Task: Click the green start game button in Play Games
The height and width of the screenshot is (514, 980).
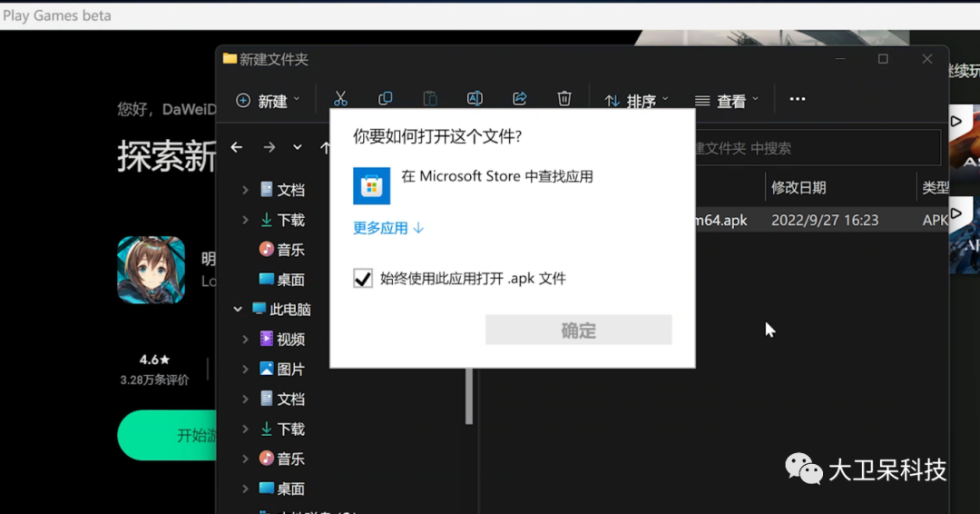Action: [x=167, y=435]
